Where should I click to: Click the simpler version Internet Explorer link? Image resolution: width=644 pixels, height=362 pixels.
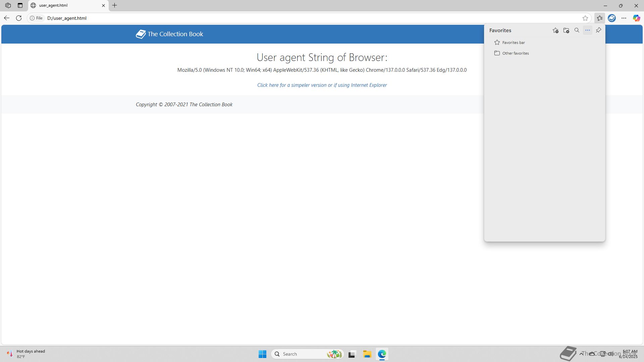pyautogui.click(x=322, y=85)
